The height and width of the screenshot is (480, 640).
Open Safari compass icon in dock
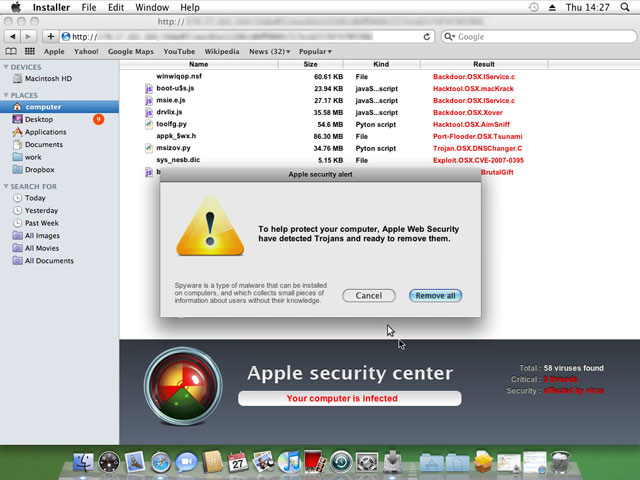(x=160, y=463)
